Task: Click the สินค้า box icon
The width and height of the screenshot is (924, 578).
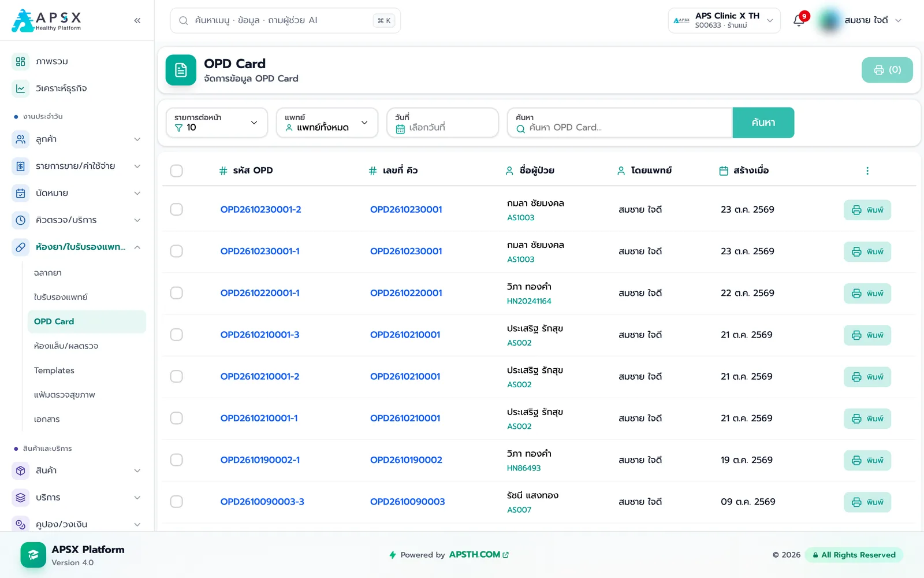Action: tap(21, 470)
